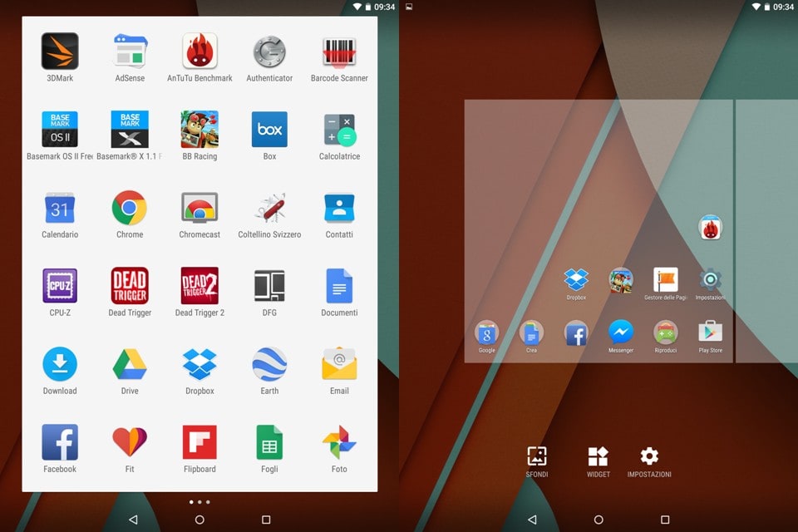Launch the Foto app
This screenshot has height=532, width=798.
coord(339,442)
